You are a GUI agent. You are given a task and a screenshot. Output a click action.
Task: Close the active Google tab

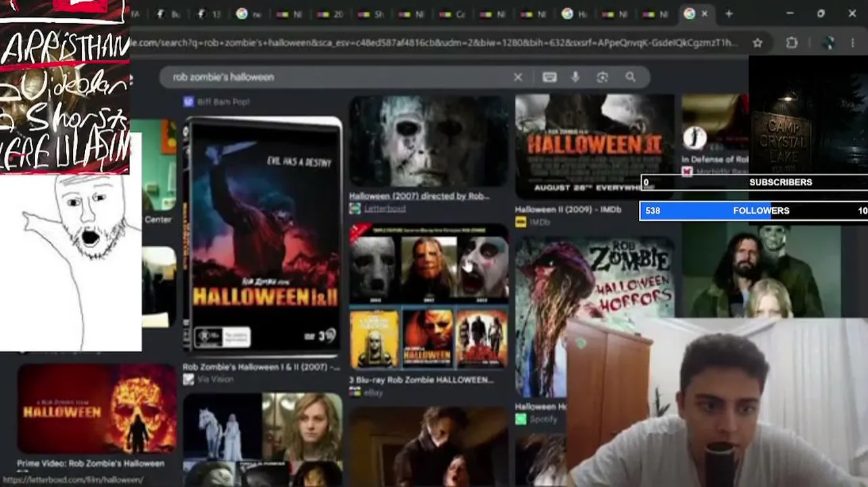point(704,14)
